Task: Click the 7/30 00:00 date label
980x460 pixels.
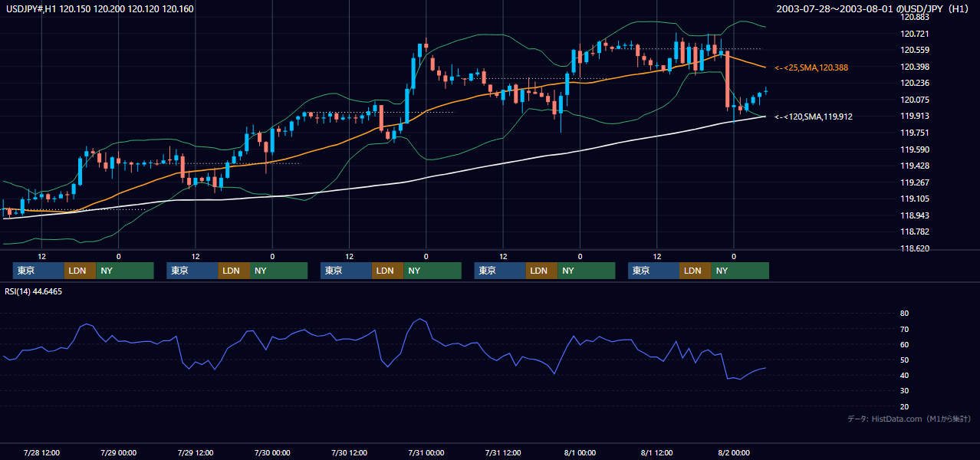Action: (272, 452)
